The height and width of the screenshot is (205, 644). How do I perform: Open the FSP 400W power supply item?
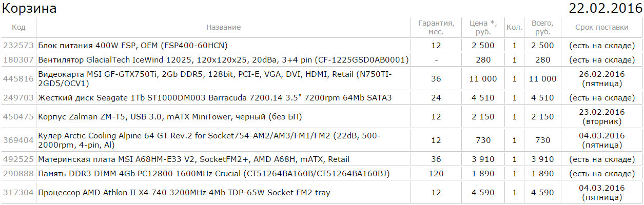click(133, 46)
